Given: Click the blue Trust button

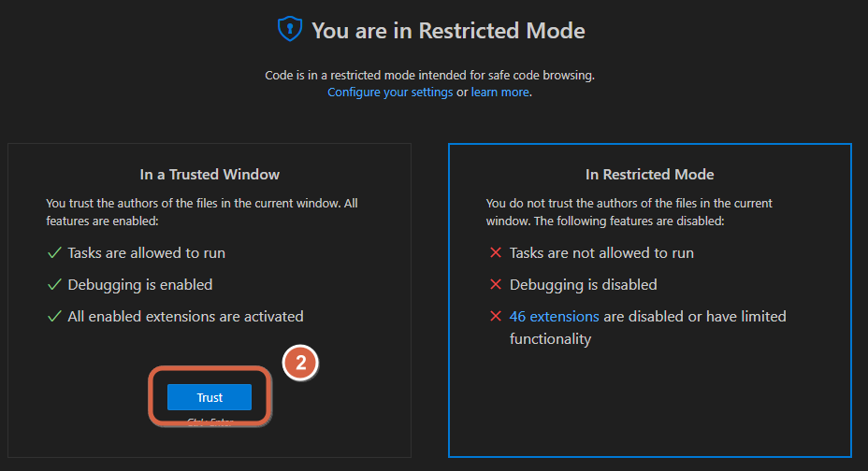Looking at the screenshot, I should coord(210,397).
